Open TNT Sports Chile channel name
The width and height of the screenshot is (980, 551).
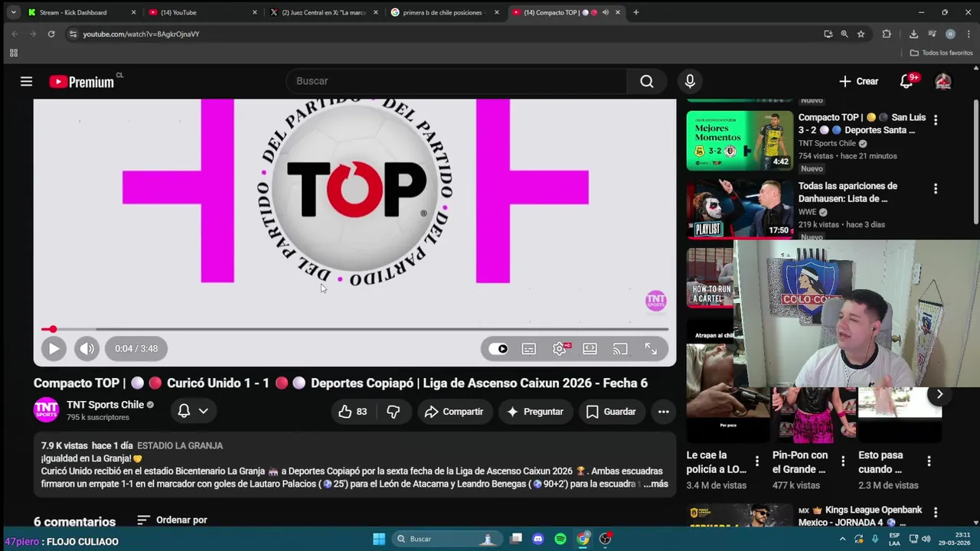click(105, 404)
